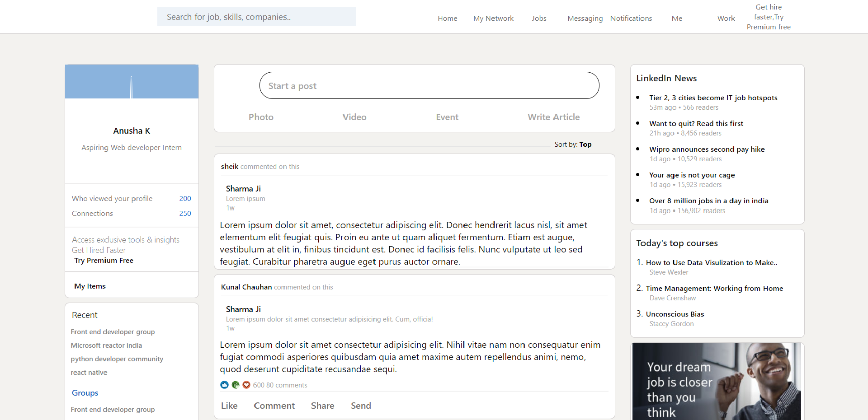Click Try Premium Free
This screenshot has width=868, height=420.
pos(104,260)
